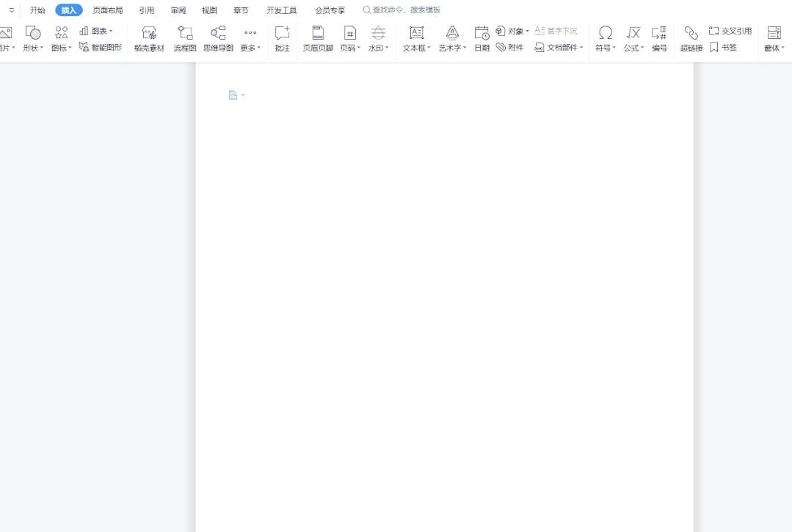Insert an attachment (附件)
This screenshot has height=532, width=792.
pyautogui.click(x=509, y=48)
